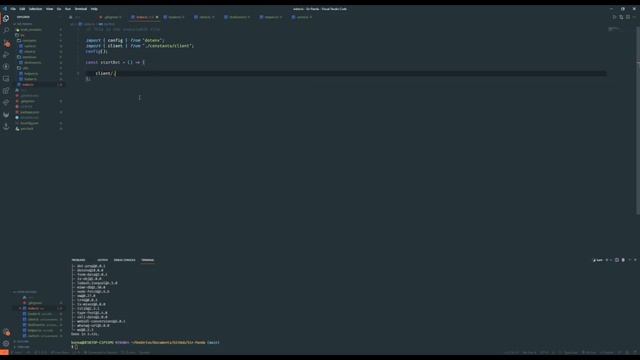
Task: Click the editor minimap preview
Action: (614, 29)
